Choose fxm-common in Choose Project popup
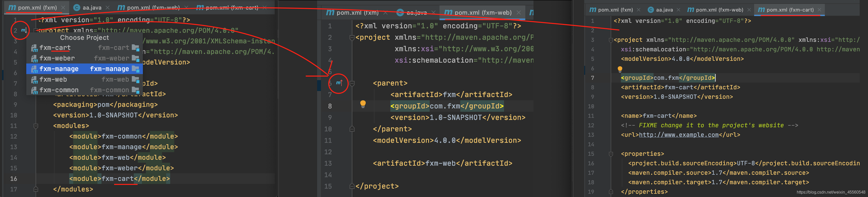This screenshot has height=197, width=868. point(85,90)
